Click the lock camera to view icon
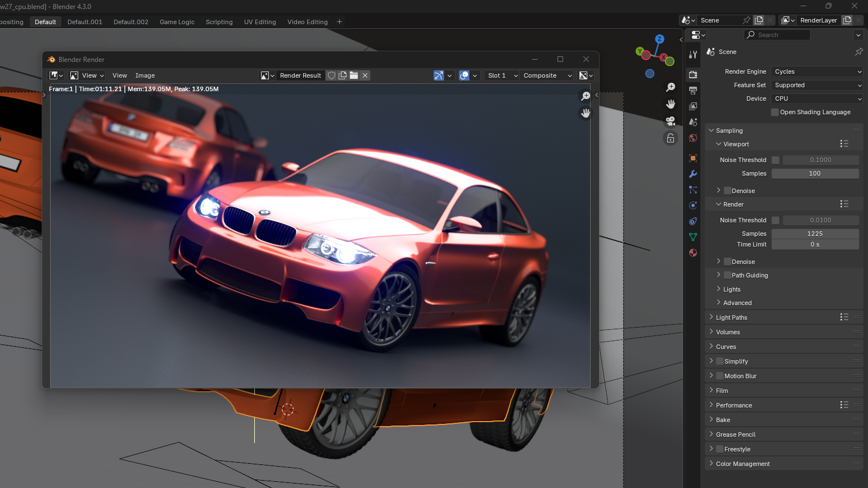This screenshot has height=488, width=868. point(671,138)
